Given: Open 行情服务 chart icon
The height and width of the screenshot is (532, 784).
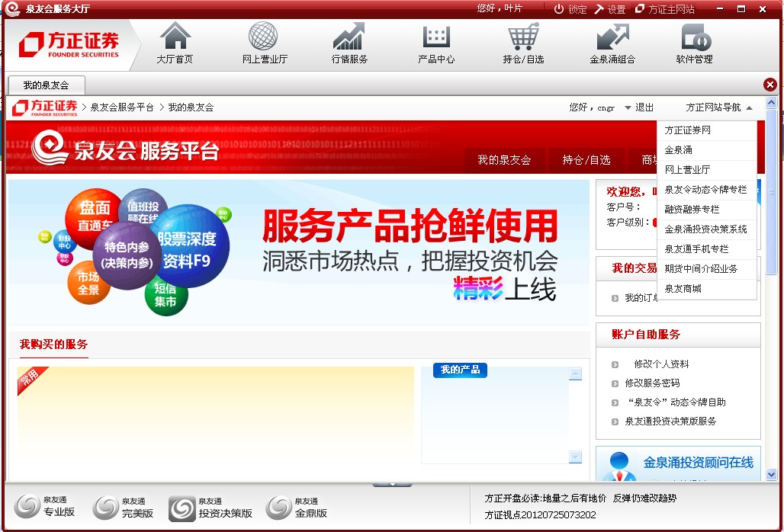Looking at the screenshot, I should tap(349, 36).
